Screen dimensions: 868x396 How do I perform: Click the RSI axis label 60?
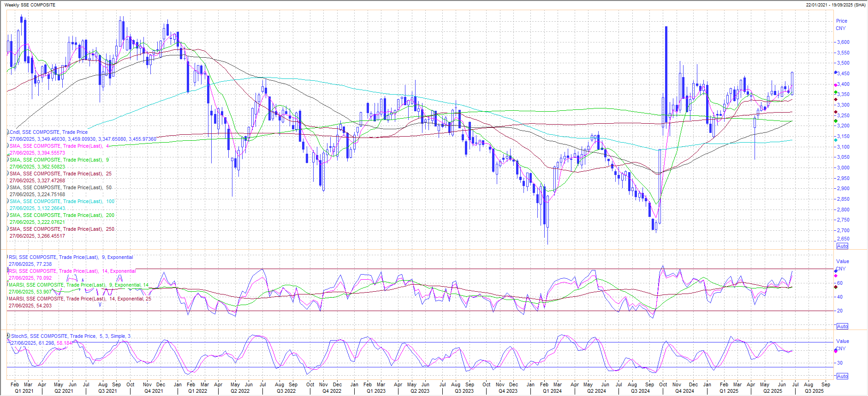840,283
